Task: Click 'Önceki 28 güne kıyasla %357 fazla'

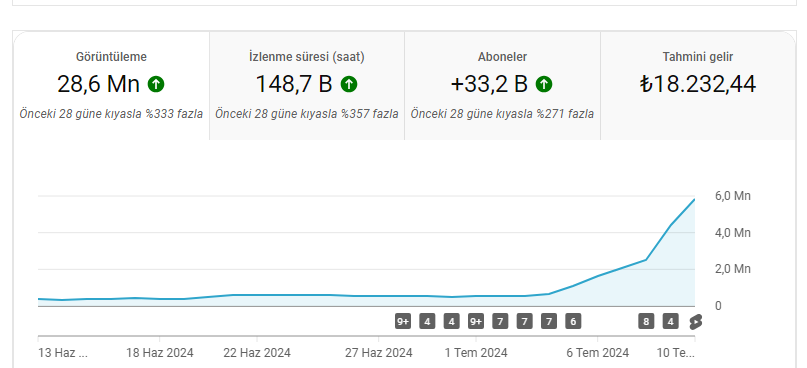Action: (307, 114)
